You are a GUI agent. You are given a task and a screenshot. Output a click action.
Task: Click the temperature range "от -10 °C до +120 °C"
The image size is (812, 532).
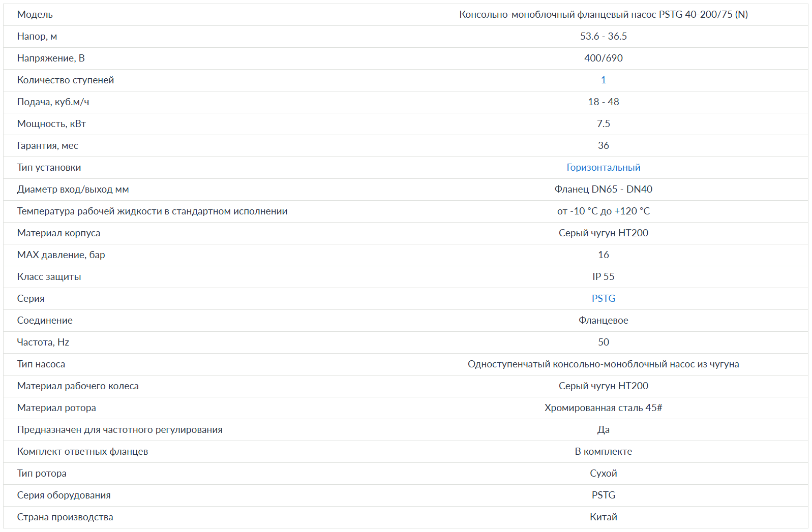click(603, 211)
